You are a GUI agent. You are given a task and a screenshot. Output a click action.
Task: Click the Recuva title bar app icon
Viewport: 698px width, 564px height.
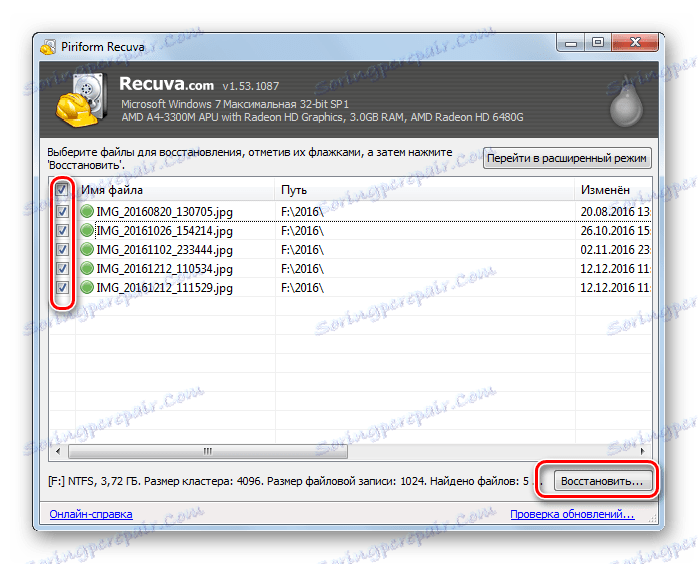coord(48,47)
